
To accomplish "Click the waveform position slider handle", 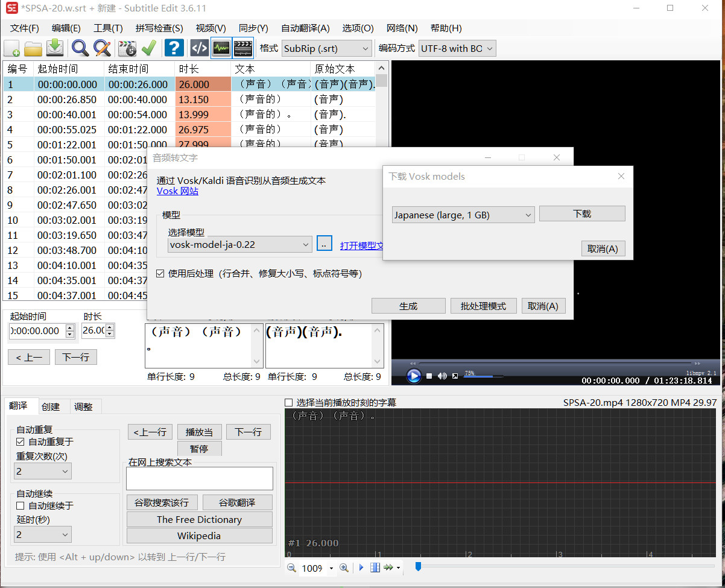I will 417,566.
